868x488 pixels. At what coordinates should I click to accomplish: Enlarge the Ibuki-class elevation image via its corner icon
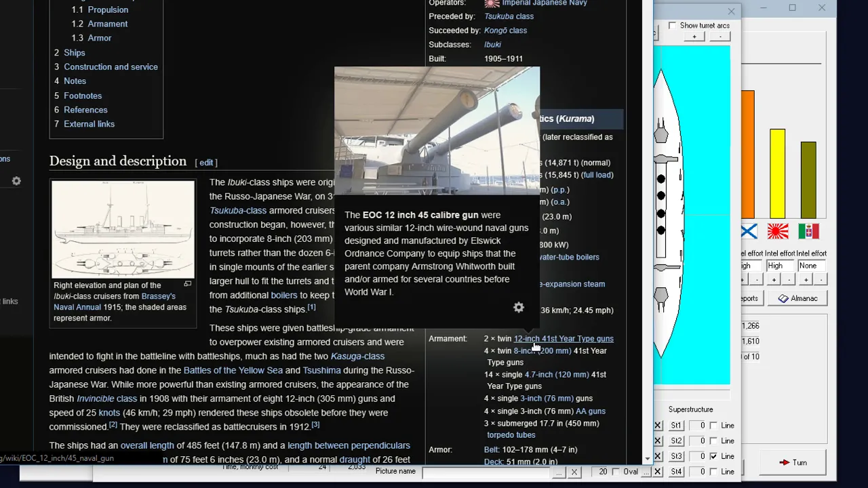[x=187, y=285]
